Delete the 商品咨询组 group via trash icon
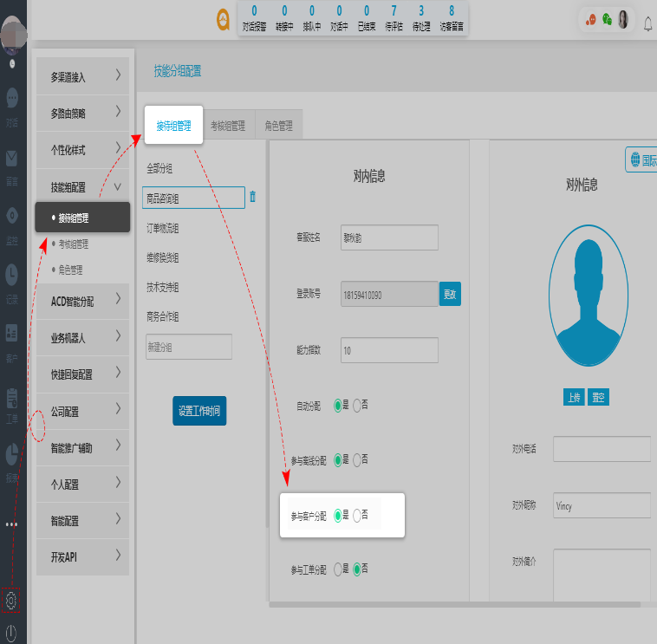The height and width of the screenshot is (644, 657). tap(253, 197)
